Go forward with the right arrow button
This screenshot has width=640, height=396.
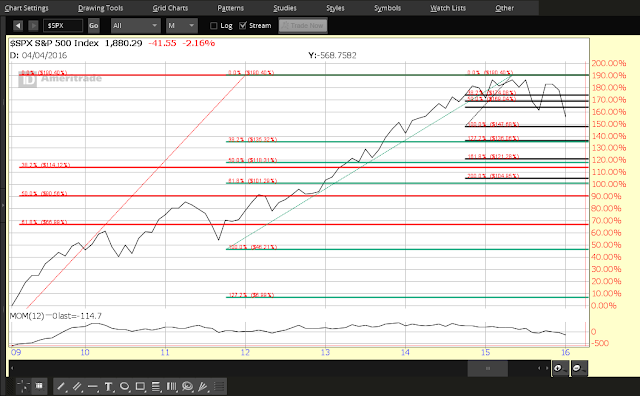(34, 26)
